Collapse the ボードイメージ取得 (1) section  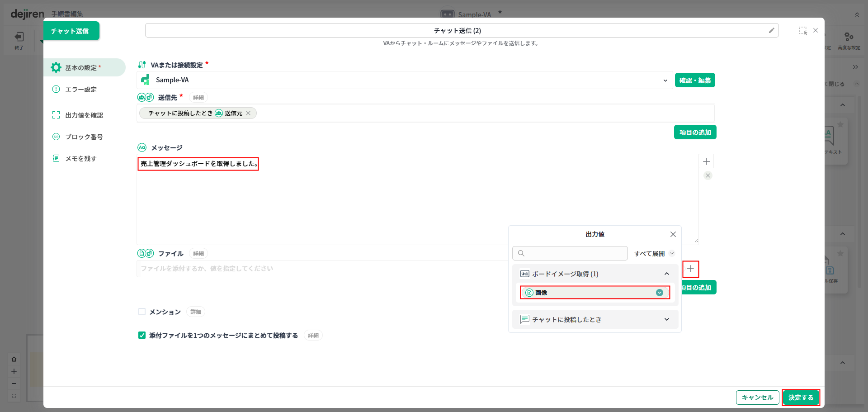[x=666, y=274]
